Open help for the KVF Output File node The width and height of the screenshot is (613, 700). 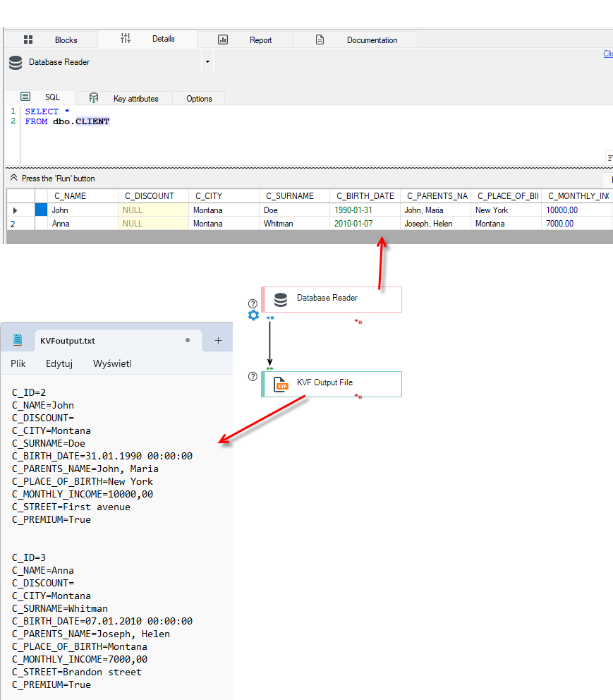pyautogui.click(x=253, y=376)
